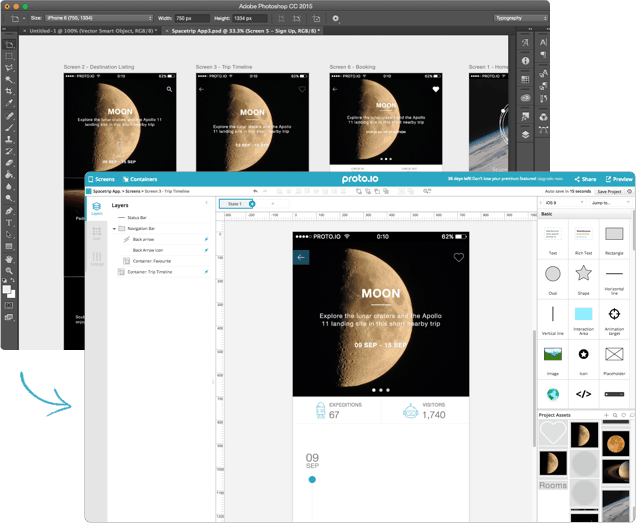The image size is (636, 523).
Task: Click the Height field in Photoshop options
Action: tap(250, 18)
